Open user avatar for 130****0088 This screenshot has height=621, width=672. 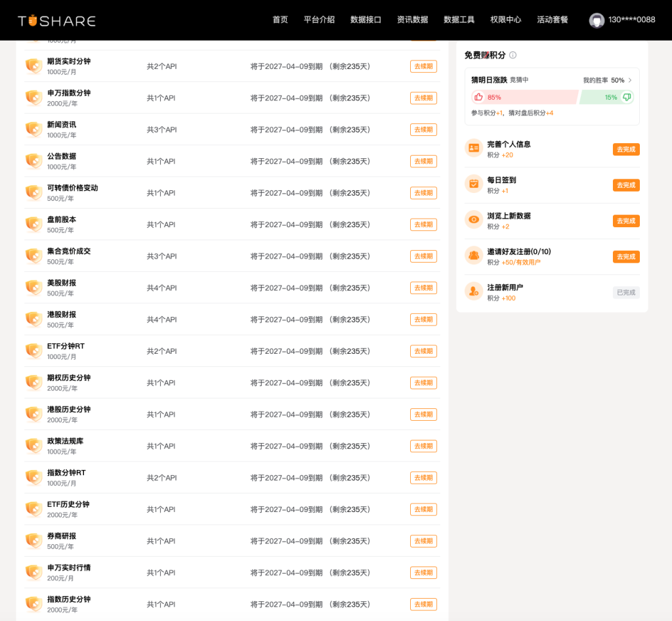pyautogui.click(x=596, y=20)
